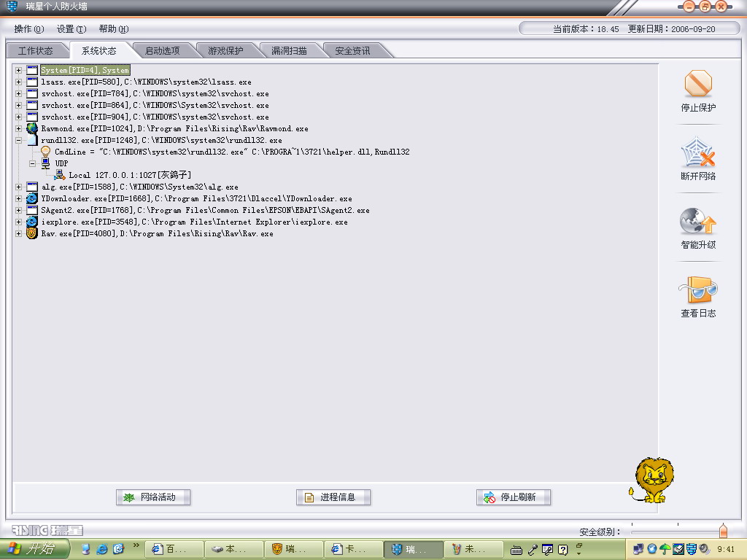Expand the Rav.exe PID=4080 node
Image resolution: width=747 pixels, height=560 pixels.
coord(18,233)
